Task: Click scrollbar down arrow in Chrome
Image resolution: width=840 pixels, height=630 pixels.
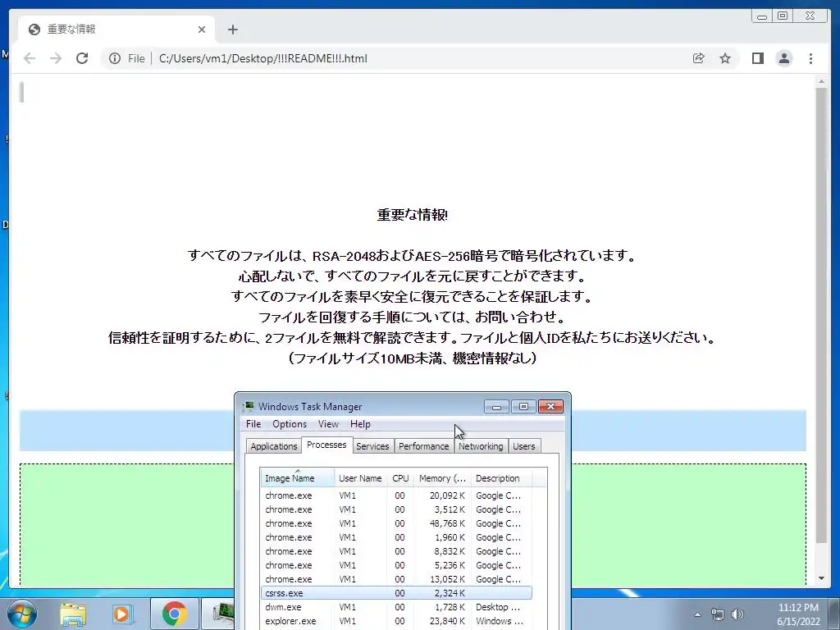Action: [821, 578]
